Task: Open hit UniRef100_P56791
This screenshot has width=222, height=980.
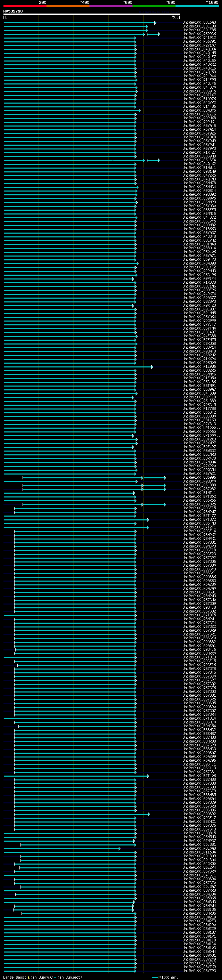Action: tap(199, 41)
